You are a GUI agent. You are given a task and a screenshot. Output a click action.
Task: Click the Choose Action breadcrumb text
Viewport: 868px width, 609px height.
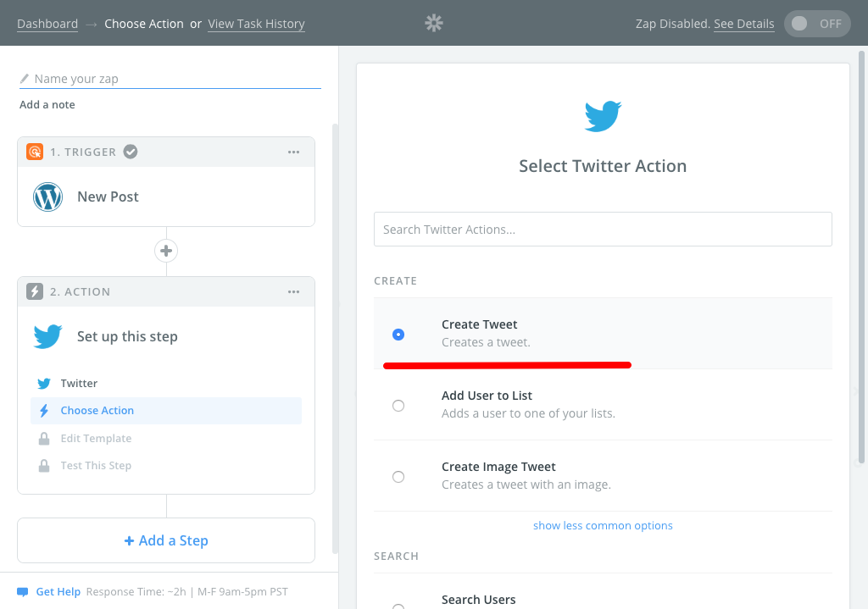(x=144, y=24)
